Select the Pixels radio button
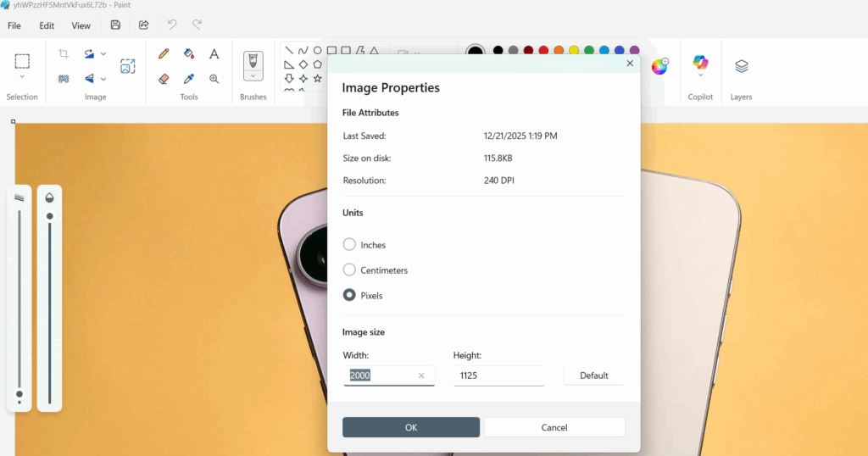868x456 pixels. pos(349,296)
